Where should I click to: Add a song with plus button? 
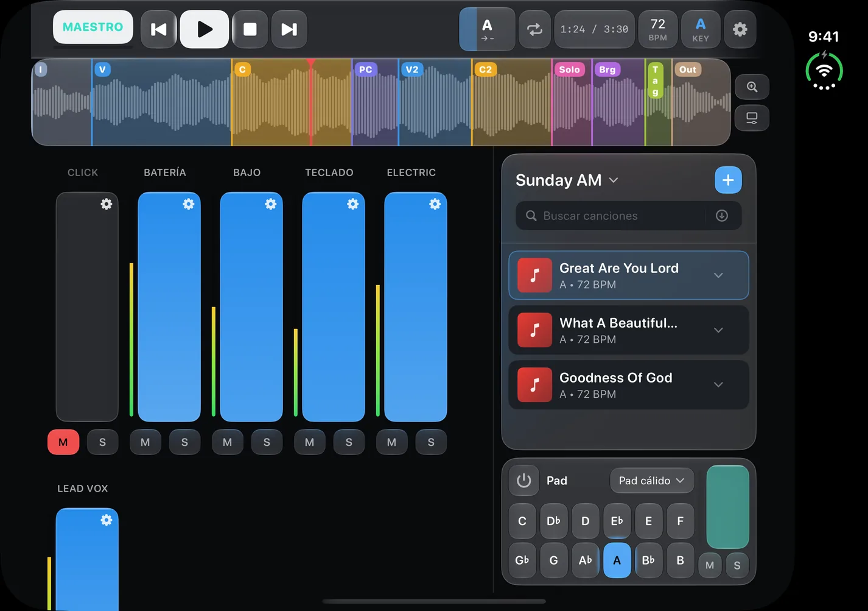728,180
